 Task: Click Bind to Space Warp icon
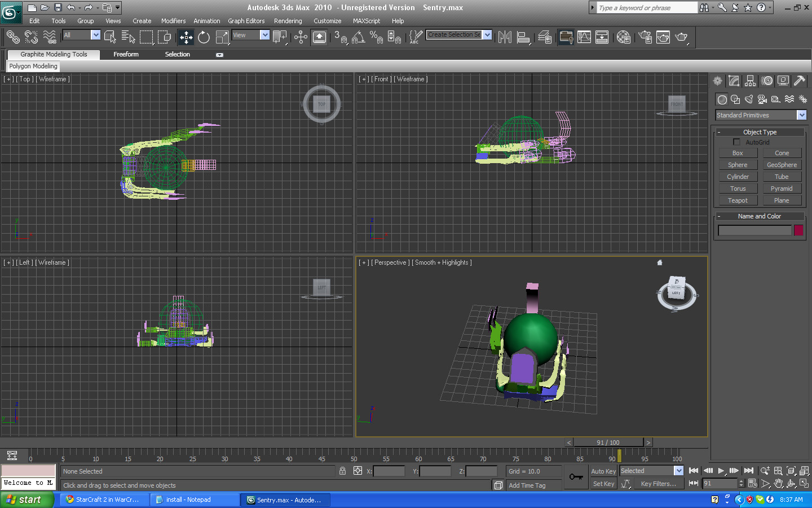tap(50, 37)
